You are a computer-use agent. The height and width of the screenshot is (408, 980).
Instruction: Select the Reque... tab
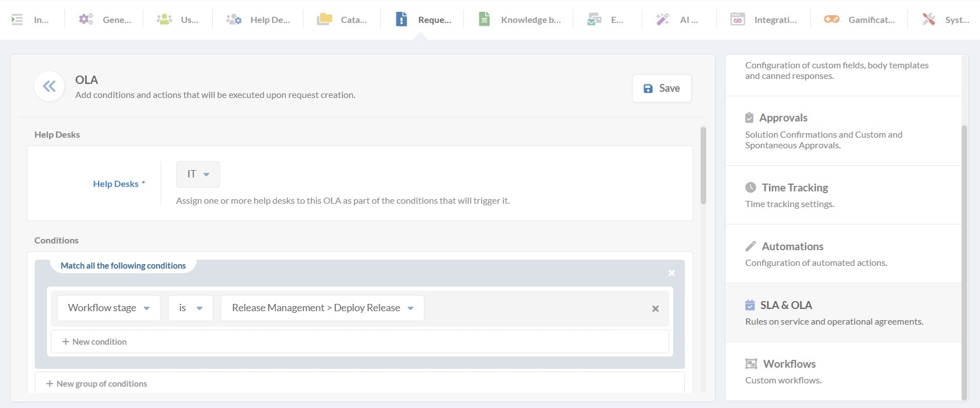click(x=423, y=20)
